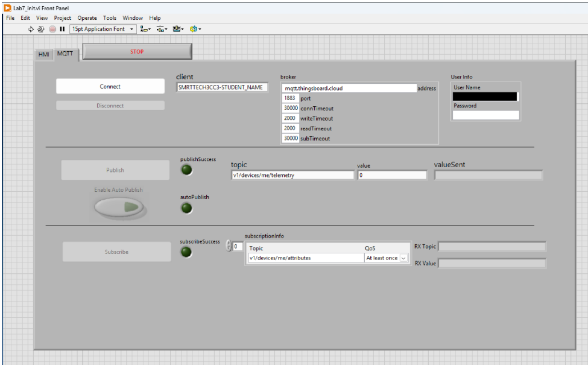The width and height of the screenshot is (588, 368).
Task: Open the Operate menu
Action: click(x=87, y=18)
